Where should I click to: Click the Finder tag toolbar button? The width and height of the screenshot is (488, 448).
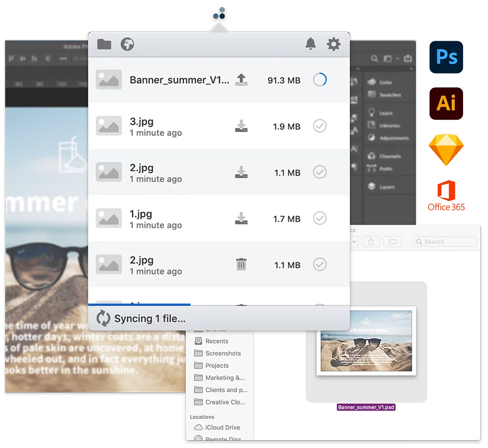393,242
